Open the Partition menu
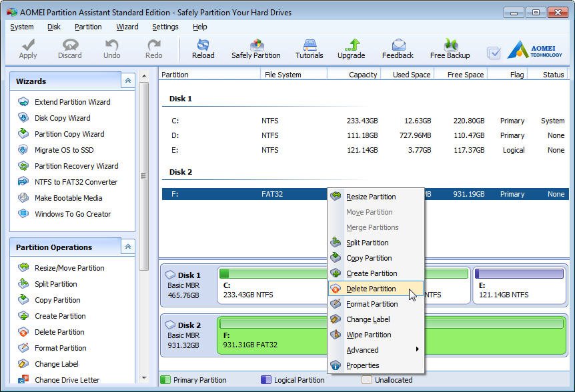The image size is (575, 392). [88, 27]
